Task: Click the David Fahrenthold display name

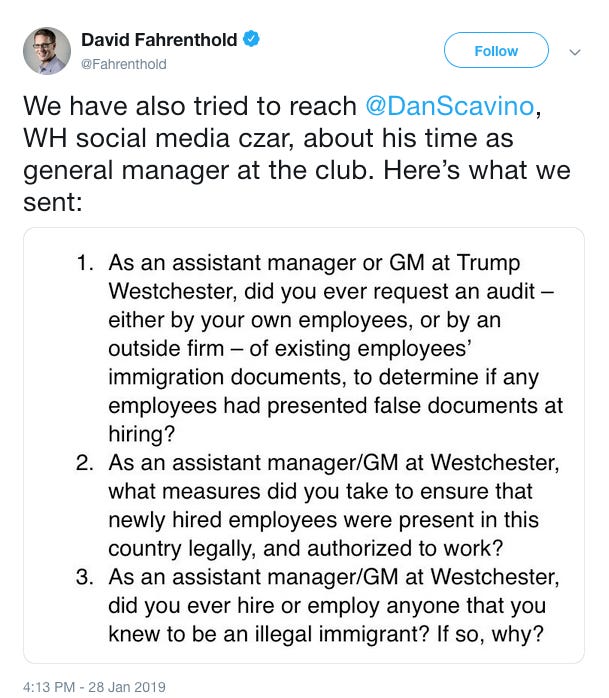Action: click(159, 40)
